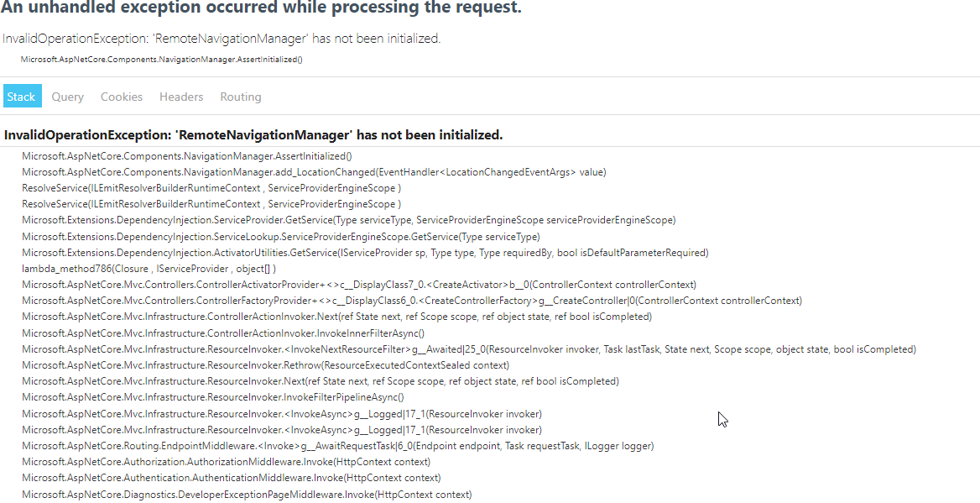The image size is (980, 503).
Task: Select the Headers tab
Action: coord(181,97)
